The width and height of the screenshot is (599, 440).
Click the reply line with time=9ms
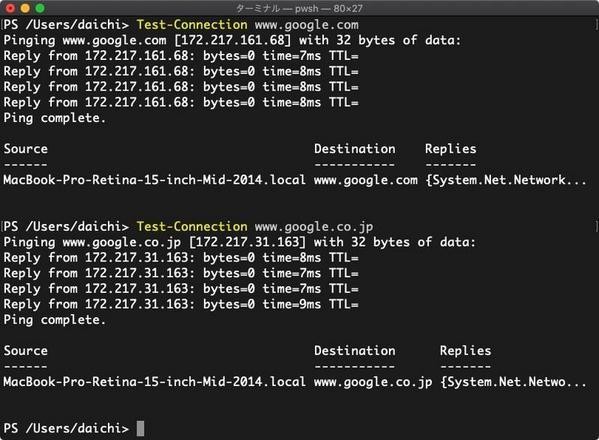pyautogui.click(x=181, y=304)
